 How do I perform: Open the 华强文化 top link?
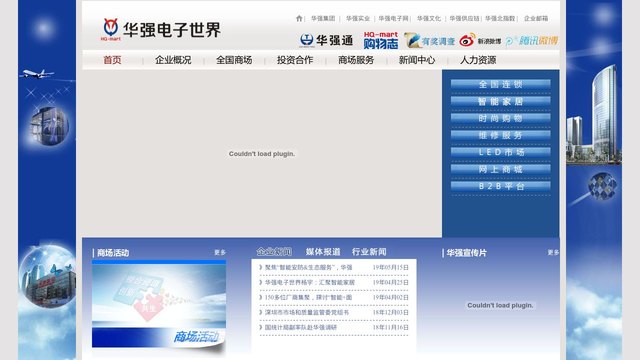pyautogui.click(x=429, y=18)
